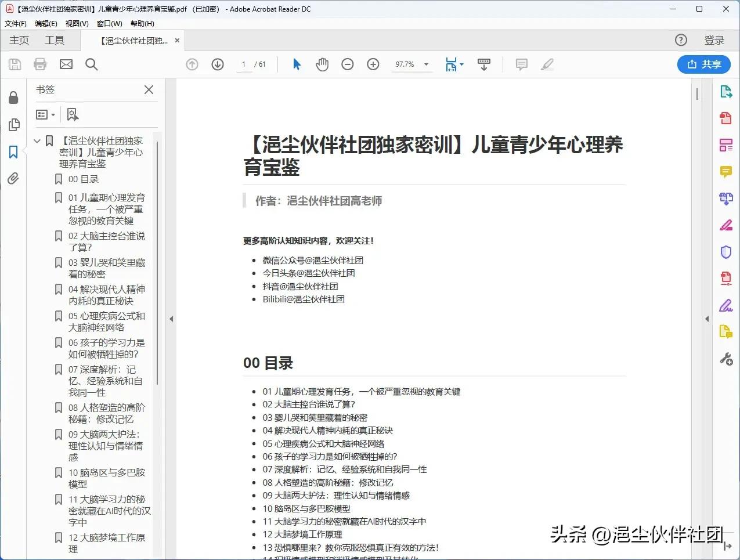Click contents link 04 解决现代人精神内耗的真正秘诀

[x=328, y=431]
